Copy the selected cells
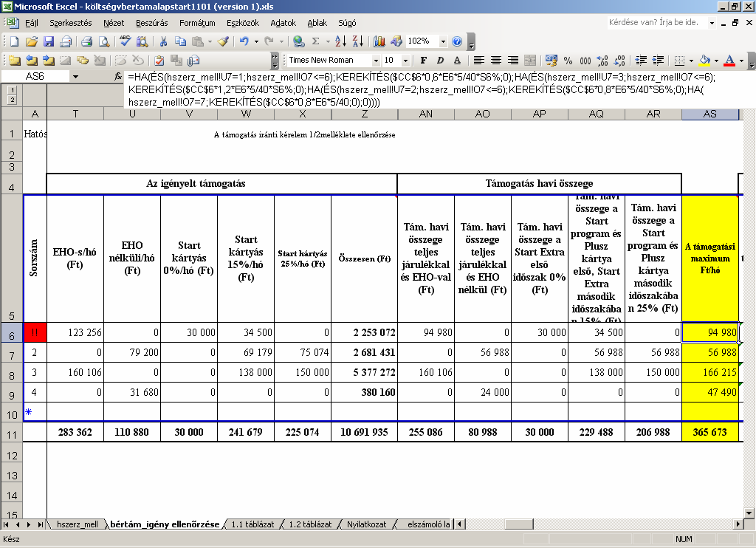Image resolution: width=756 pixels, height=548 pixels. [180, 41]
